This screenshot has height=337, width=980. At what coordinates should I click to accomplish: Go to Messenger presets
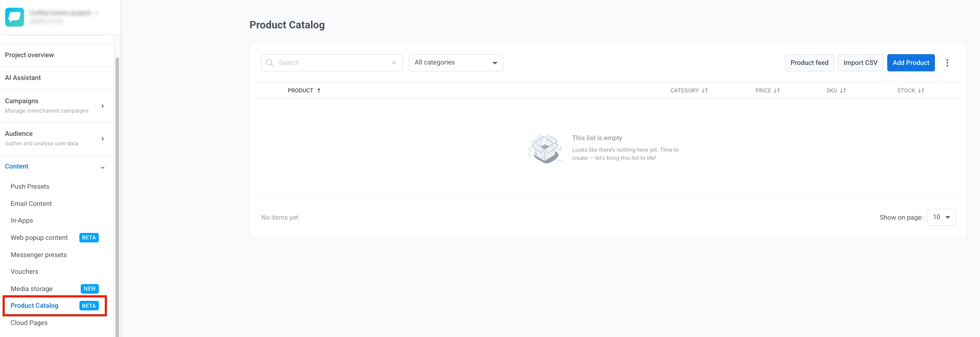39,255
